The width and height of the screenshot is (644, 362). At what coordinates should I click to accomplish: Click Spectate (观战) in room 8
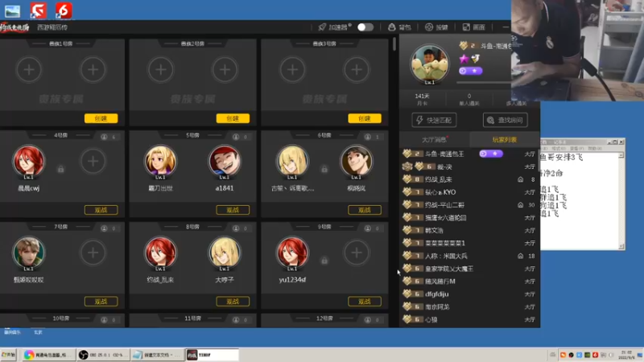point(233,301)
